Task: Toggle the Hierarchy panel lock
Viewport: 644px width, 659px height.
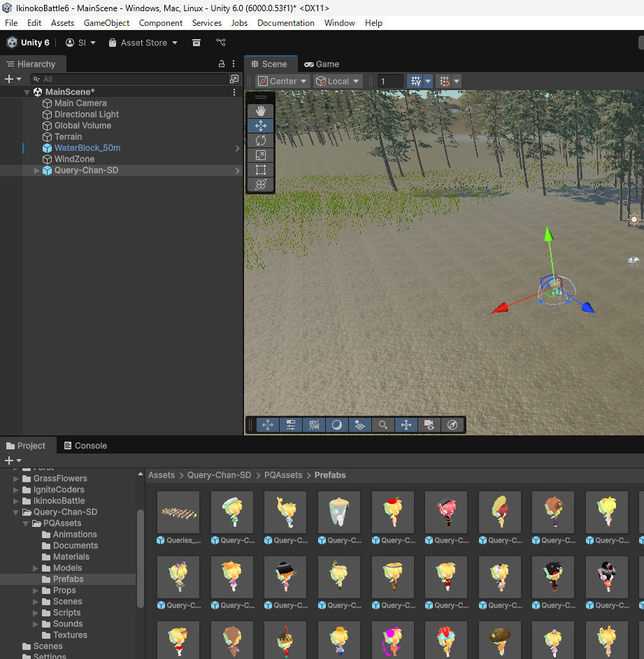Action: pos(222,64)
